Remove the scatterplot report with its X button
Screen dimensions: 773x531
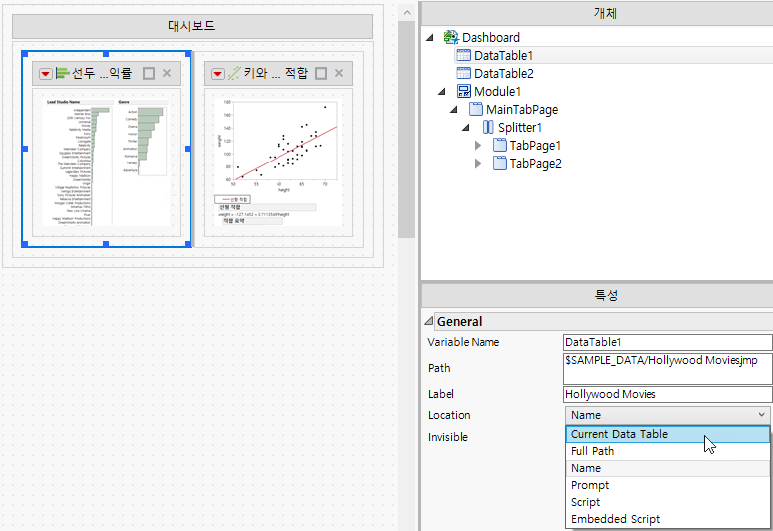[x=339, y=73]
